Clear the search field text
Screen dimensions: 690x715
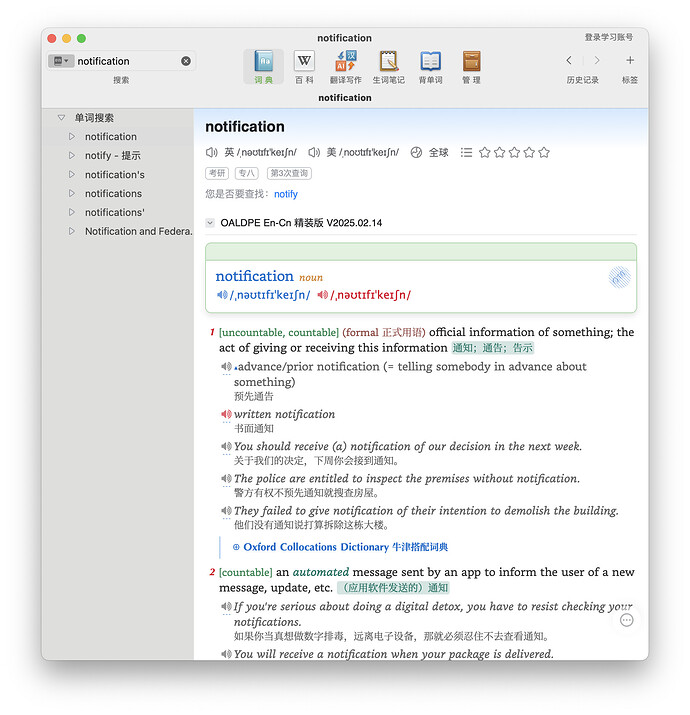pyautogui.click(x=186, y=61)
